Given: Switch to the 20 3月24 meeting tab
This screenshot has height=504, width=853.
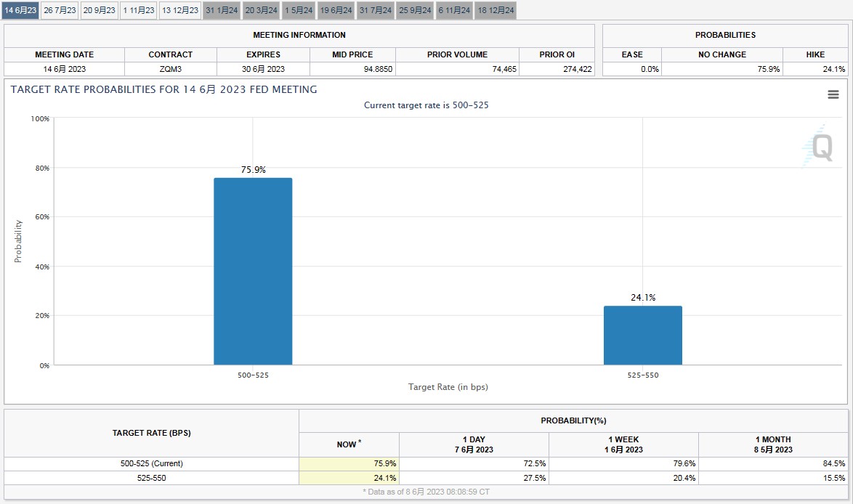Looking at the screenshot, I should [261, 10].
